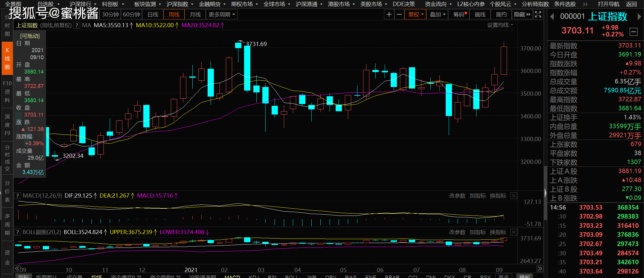
Task: Click MACD panel 改参数 link
Action: click(x=457, y=196)
